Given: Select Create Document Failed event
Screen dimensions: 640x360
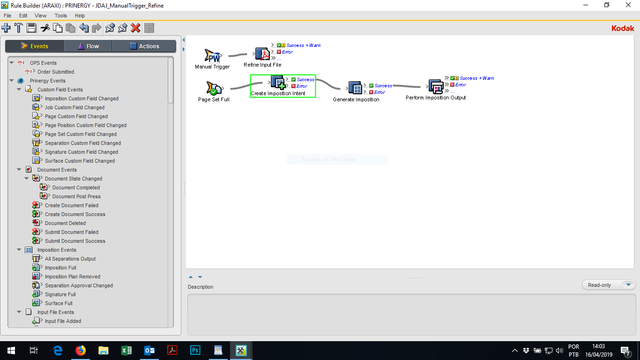Looking at the screenshot, I should click(71, 205).
